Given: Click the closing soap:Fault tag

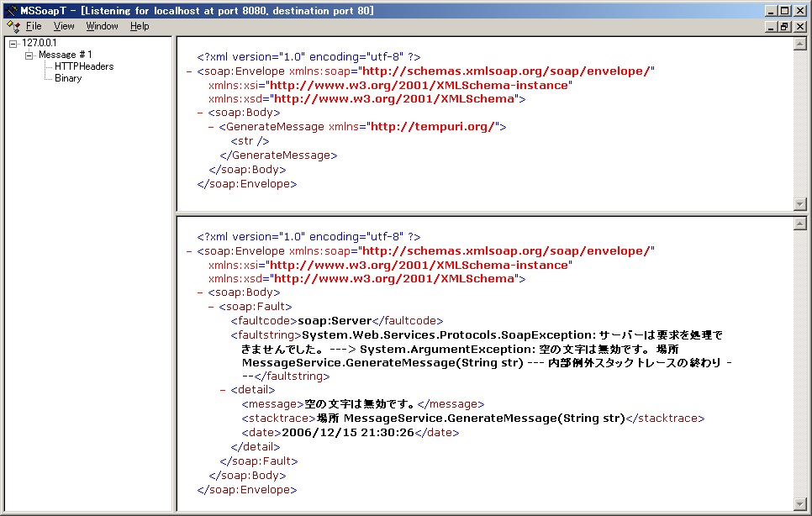Looking at the screenshot, I should 259,461.
